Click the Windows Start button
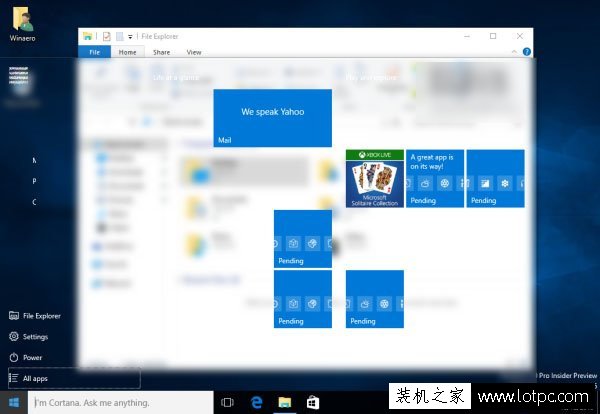This screenshot has width=600, height=414. point(14,403)
